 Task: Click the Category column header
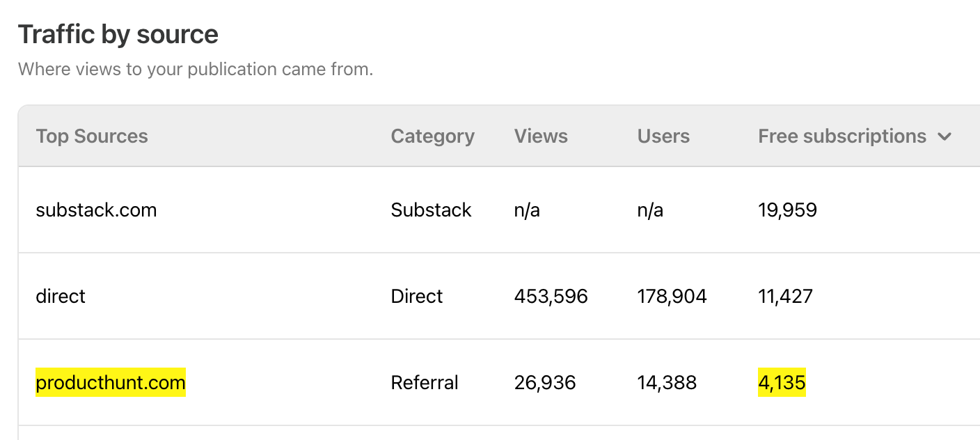pyautogui.click(x=432, y=136)
